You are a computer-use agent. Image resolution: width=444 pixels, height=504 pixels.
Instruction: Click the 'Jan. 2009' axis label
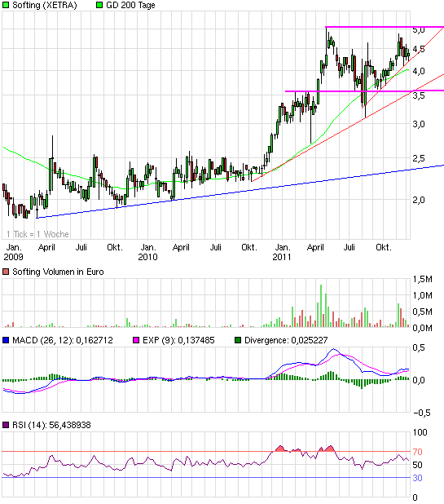click(x=14, y=252)
